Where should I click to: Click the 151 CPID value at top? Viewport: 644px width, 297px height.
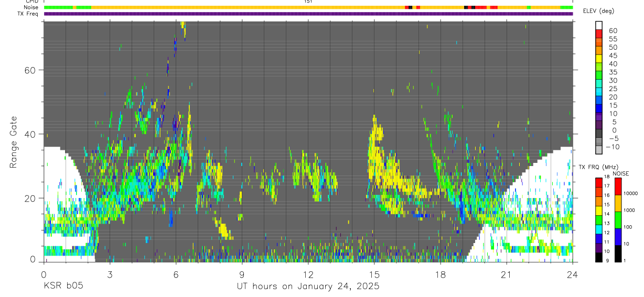[x=308, y=2]
